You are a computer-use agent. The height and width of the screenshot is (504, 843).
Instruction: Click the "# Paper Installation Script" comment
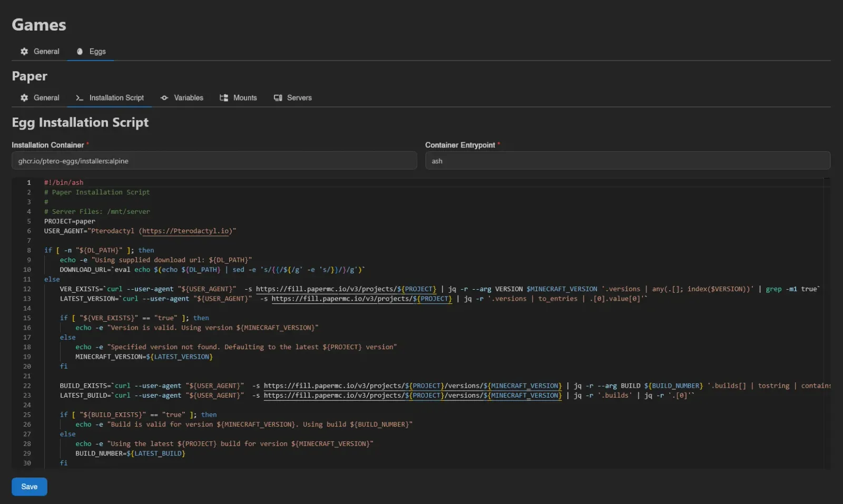pos(97,192)
